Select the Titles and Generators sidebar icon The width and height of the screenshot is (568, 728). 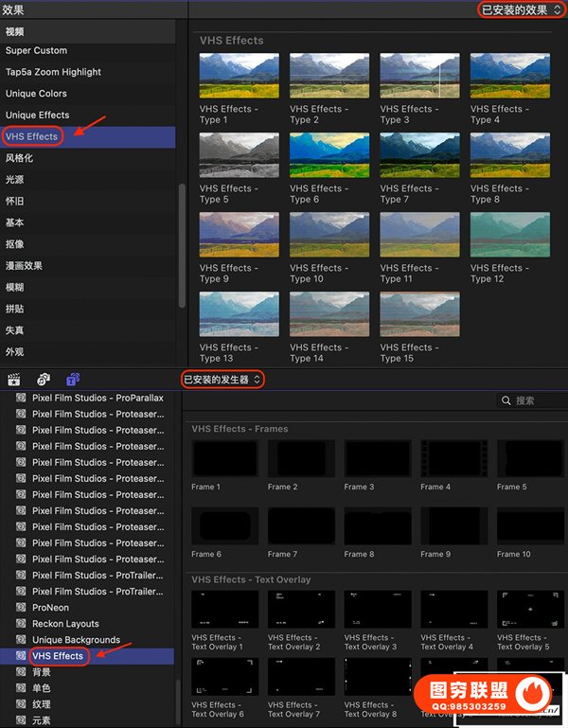[73, 379]
